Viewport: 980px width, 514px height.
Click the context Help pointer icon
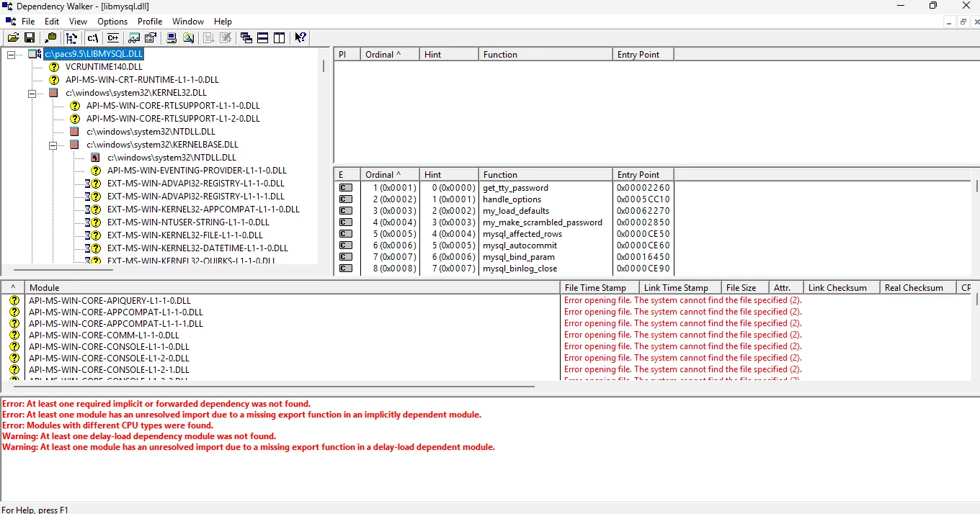(300, 38)
